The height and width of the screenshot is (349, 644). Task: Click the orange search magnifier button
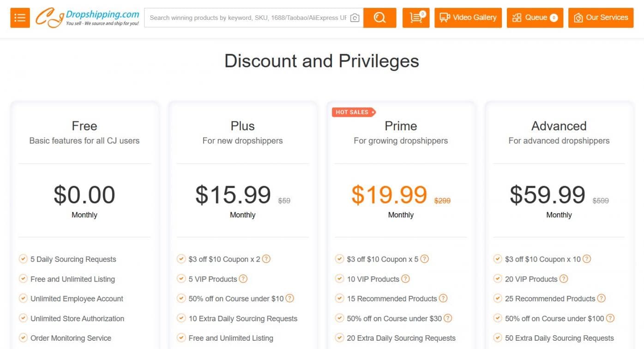[x=379, y=18]
